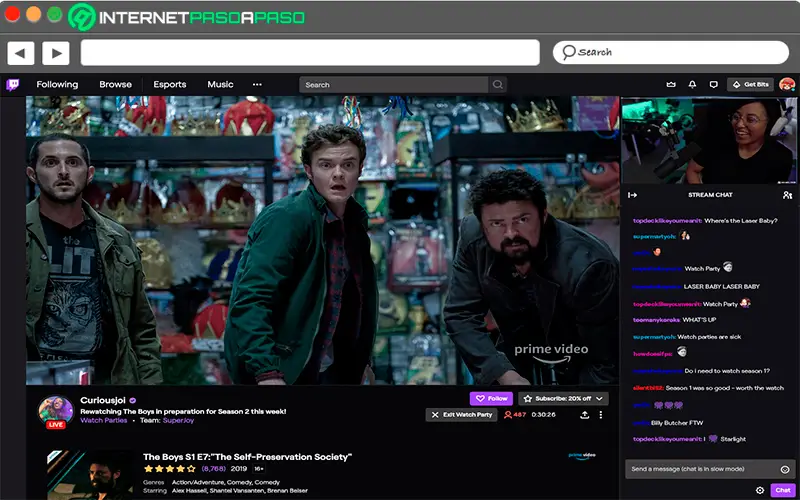Click the 16+ age rating badge
The width and height of the screenshot is (800, 500).
pos(259,468)
